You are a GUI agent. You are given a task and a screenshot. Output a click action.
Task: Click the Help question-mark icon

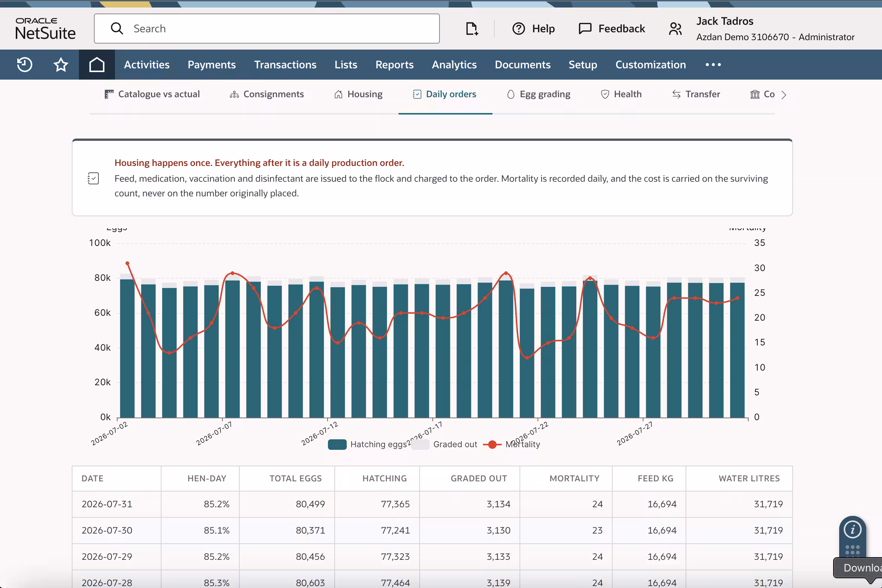pyautogui.click(x=518, y=29)
